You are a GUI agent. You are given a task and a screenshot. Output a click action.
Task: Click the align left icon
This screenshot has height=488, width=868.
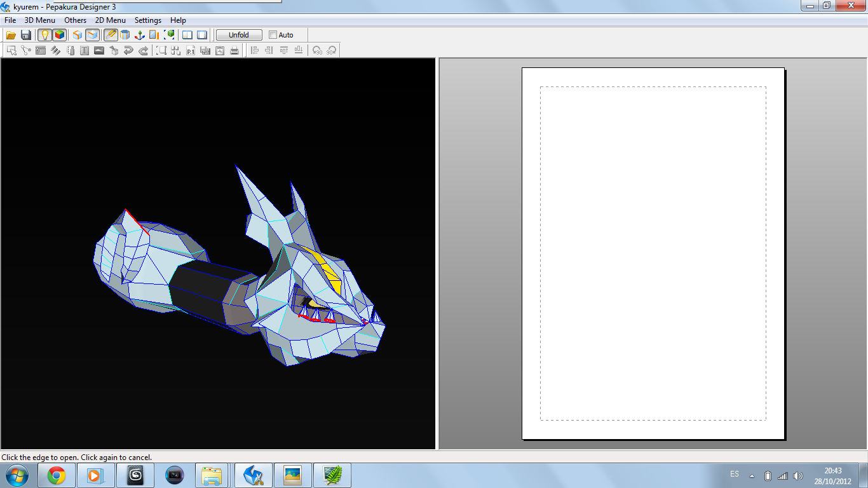(254, 50)
